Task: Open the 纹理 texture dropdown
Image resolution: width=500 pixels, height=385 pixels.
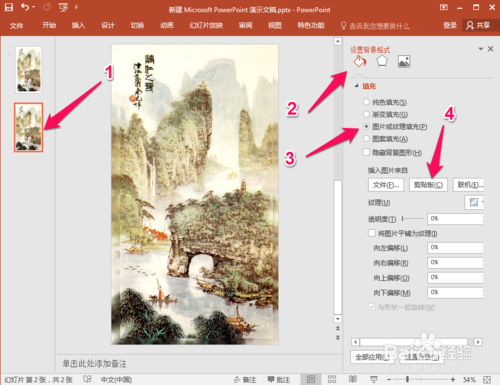Action: pyautogui.click(x=474, y=202)
